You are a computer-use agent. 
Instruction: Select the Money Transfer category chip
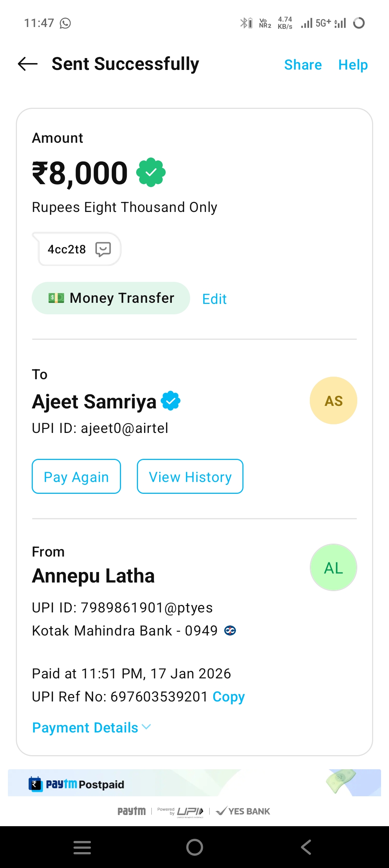pos(111,298)
